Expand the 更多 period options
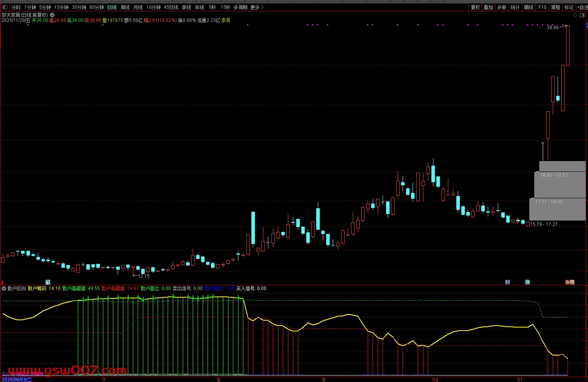This screenshot has height=382, width=588. (257, 7)
